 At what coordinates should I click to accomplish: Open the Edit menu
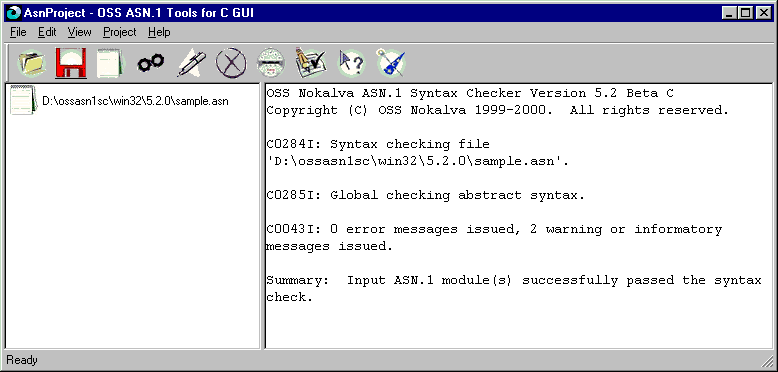pyautogui.click(x=47, y=32)
